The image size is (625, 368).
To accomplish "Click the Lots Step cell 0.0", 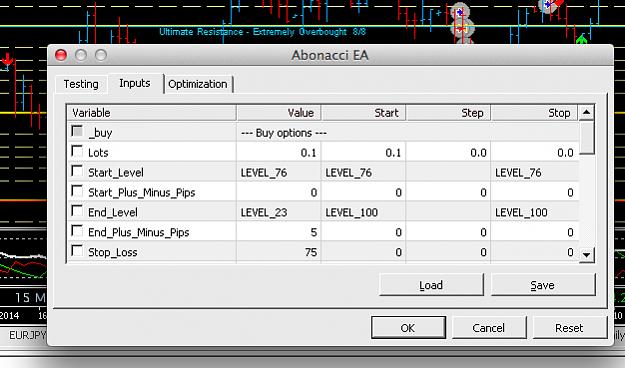I will pyautogui.click(x=448, y=153).
